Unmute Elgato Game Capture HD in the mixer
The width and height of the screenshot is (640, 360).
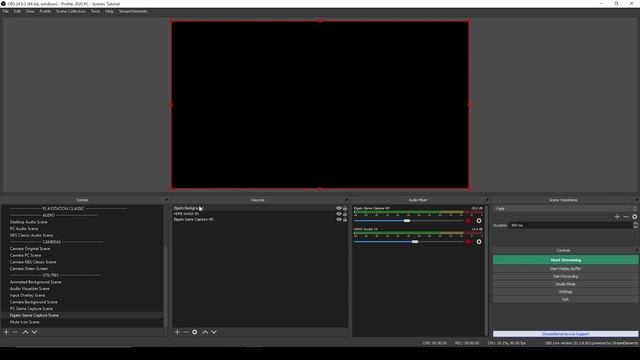click(469, 221)
